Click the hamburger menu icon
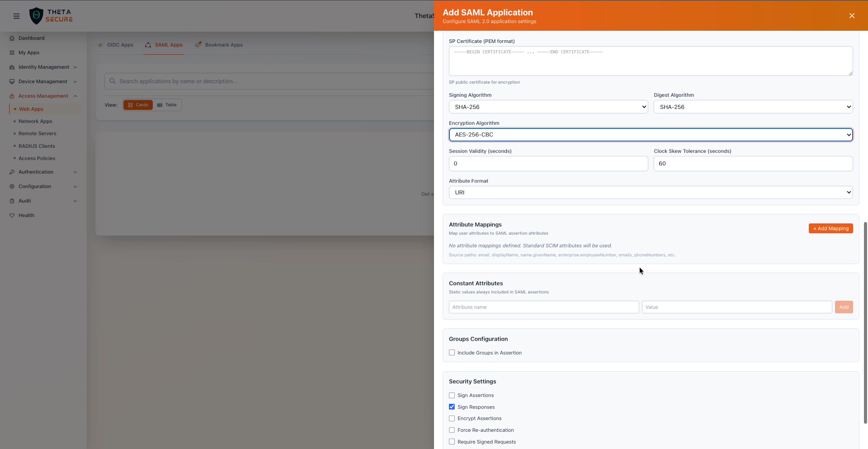Viewport: 868px width, 449px height. (17, 16)
